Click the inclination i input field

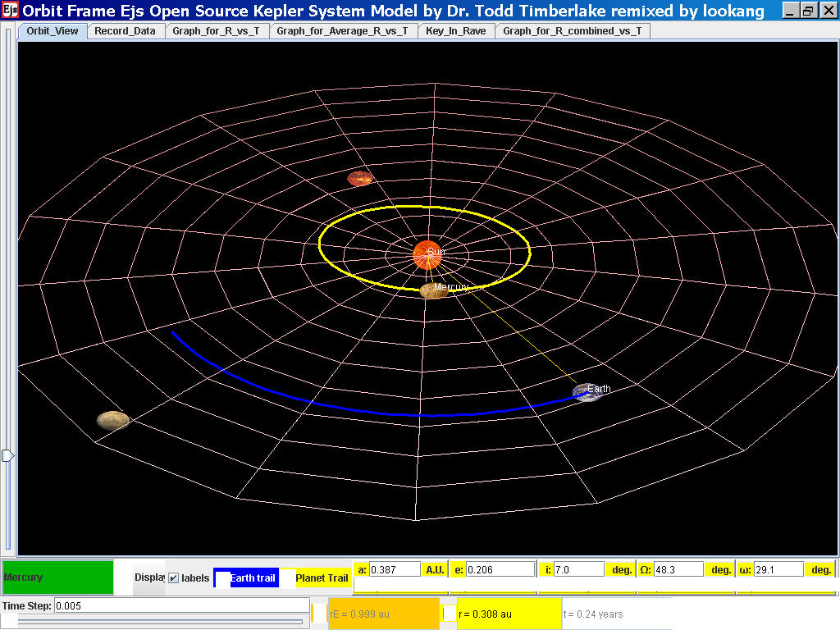tap(578, 569)
